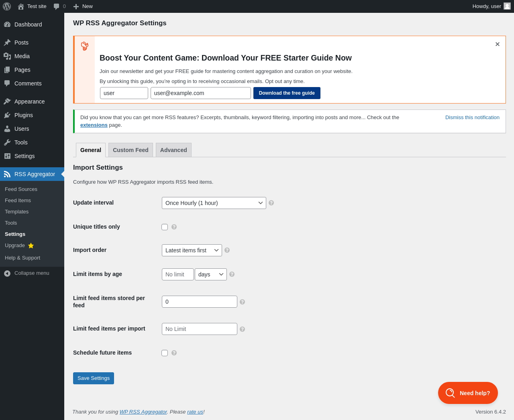Click the Save Settings button

[x=94, y=378]
